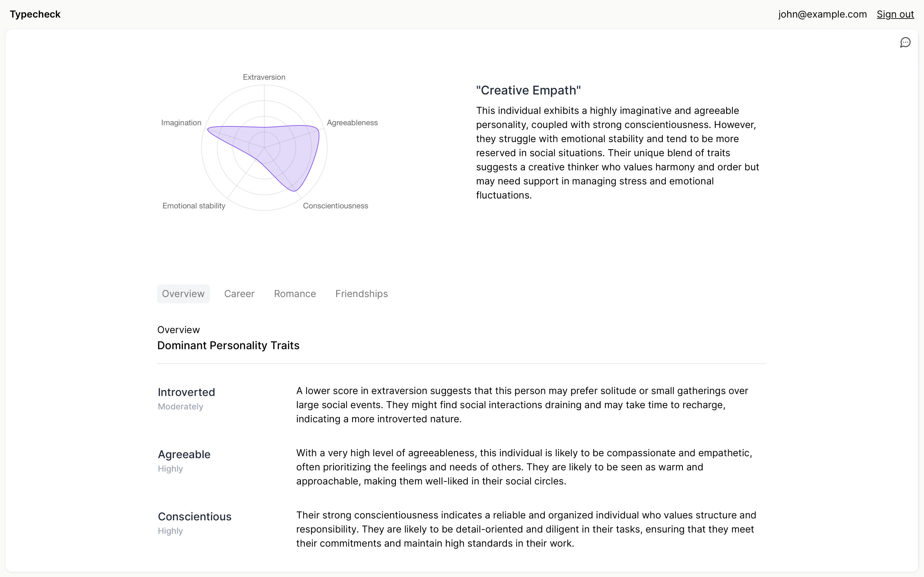Click the Introverted trait title

pos(186,392)
